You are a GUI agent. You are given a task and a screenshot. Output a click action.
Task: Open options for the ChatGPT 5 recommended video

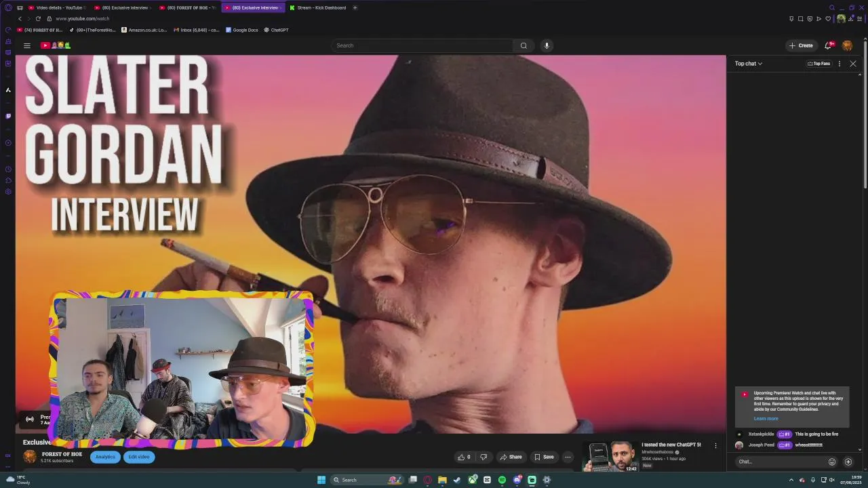pos(715,445)
